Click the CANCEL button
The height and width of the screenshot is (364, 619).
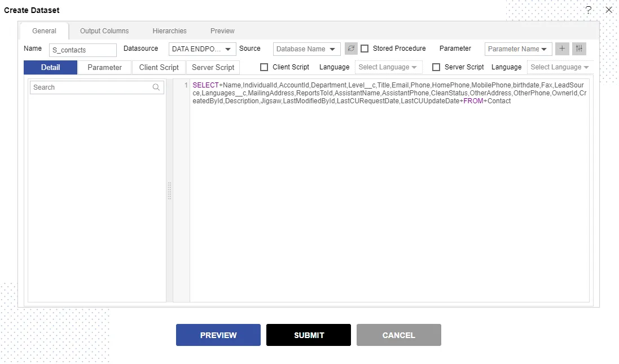(399, 335)
